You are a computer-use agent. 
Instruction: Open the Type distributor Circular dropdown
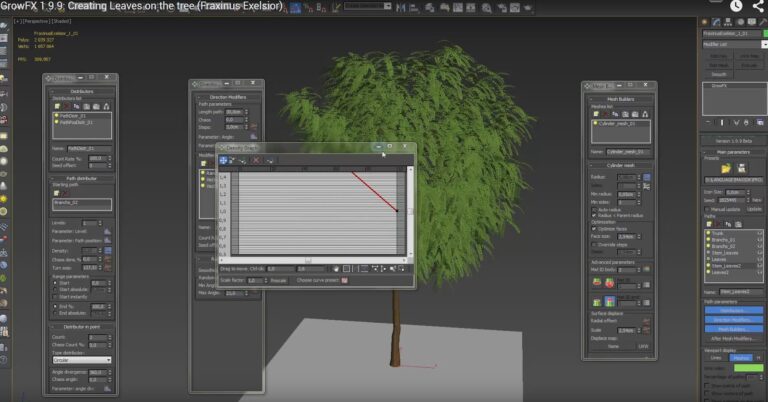pyautogui.click(x=82, y=360)
